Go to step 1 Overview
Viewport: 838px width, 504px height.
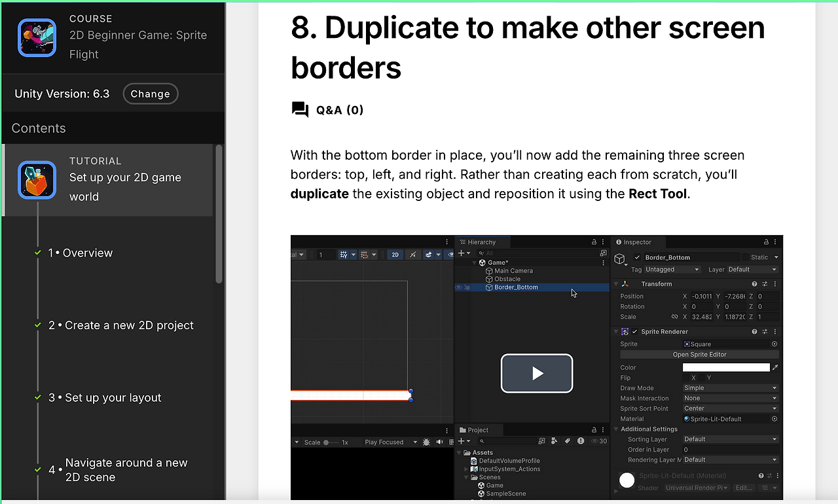coord(81,253)
